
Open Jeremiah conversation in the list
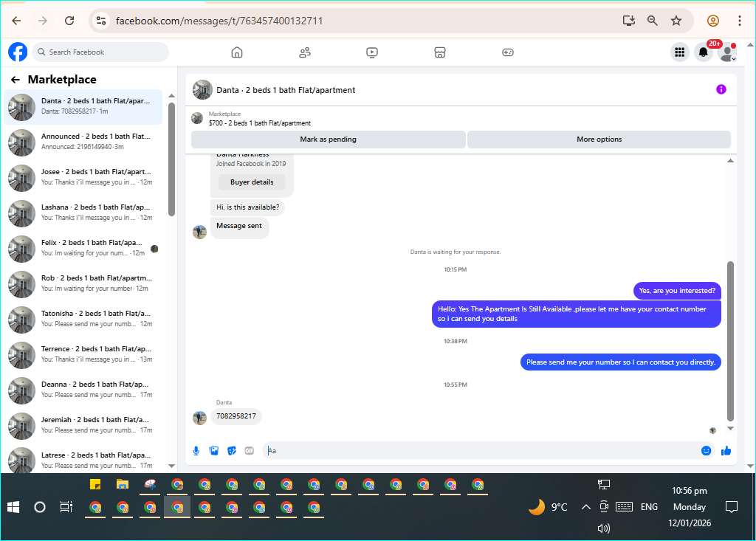[x=83, y=425]
